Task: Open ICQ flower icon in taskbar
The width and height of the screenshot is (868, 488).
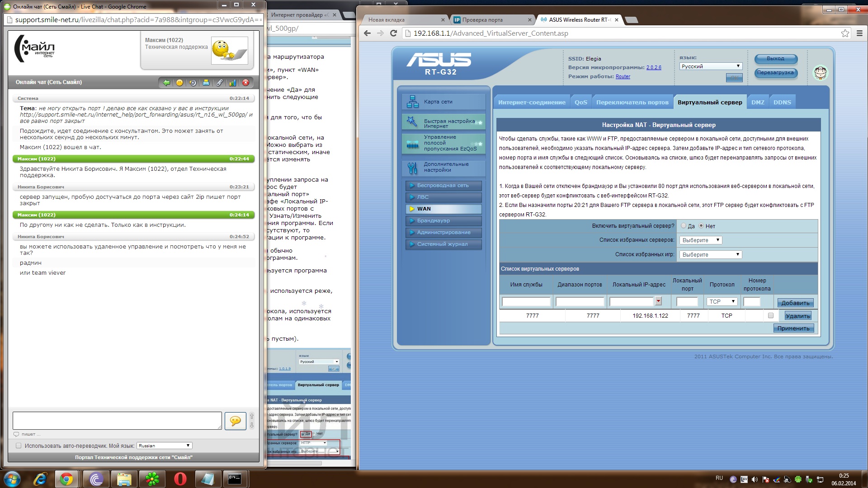Action: pyautogui.click(x=152, y=479)
